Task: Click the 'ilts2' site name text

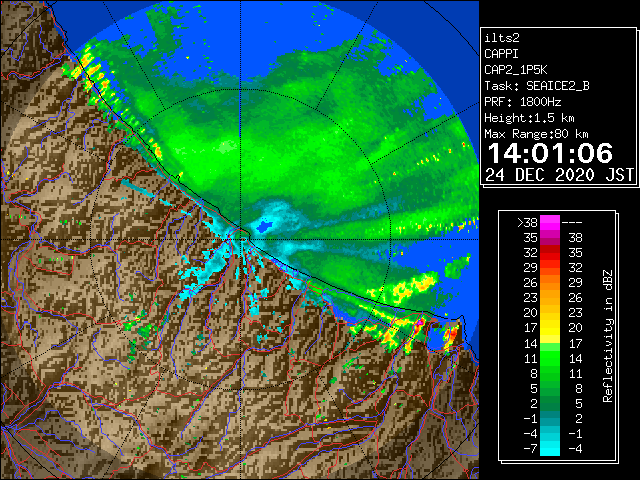Action: click(x=502, y=38)
